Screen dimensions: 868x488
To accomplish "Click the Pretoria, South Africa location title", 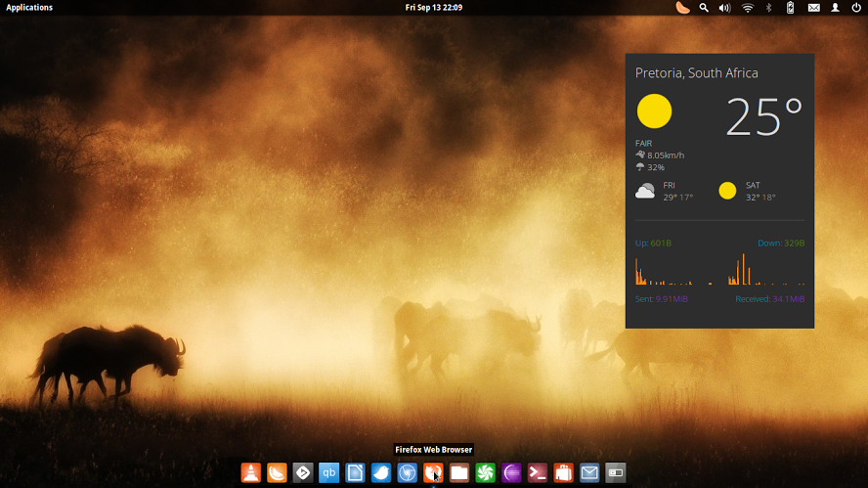I will [696, 73].
